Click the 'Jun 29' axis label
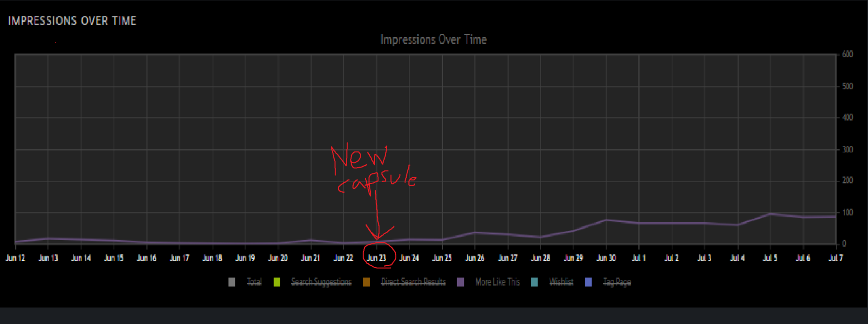 (x=573, y=258)
